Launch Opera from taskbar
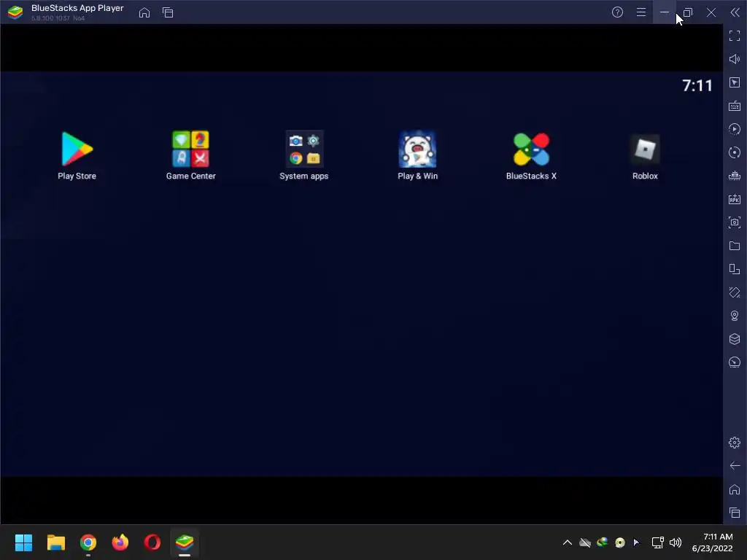747x560 pixels. tap(152, 542)
